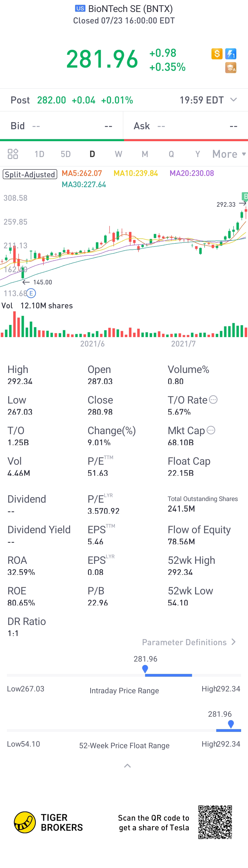Click the earnings E marker on chart

pos(31,293)
